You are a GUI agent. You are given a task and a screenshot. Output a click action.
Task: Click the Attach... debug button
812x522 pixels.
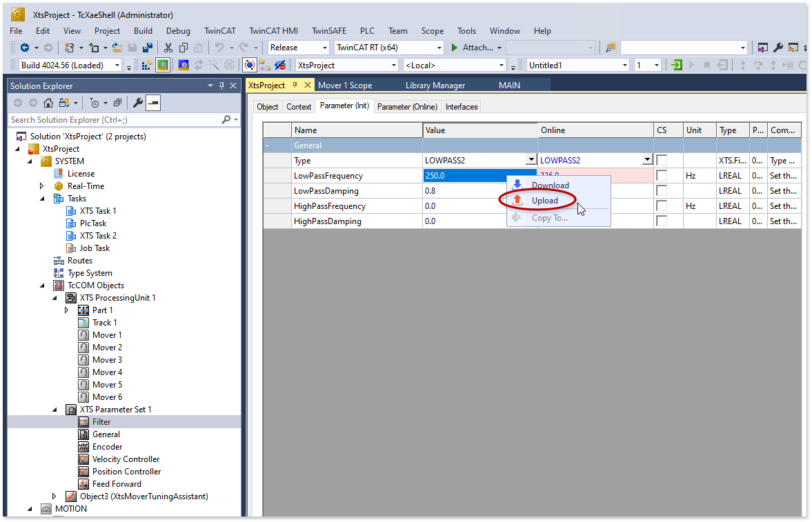[x=475, y=48]
